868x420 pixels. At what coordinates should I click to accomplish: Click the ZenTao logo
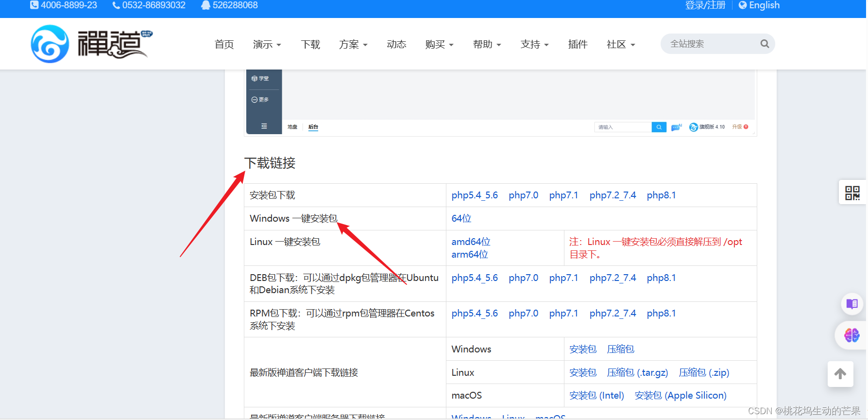[x=92, y=44]
